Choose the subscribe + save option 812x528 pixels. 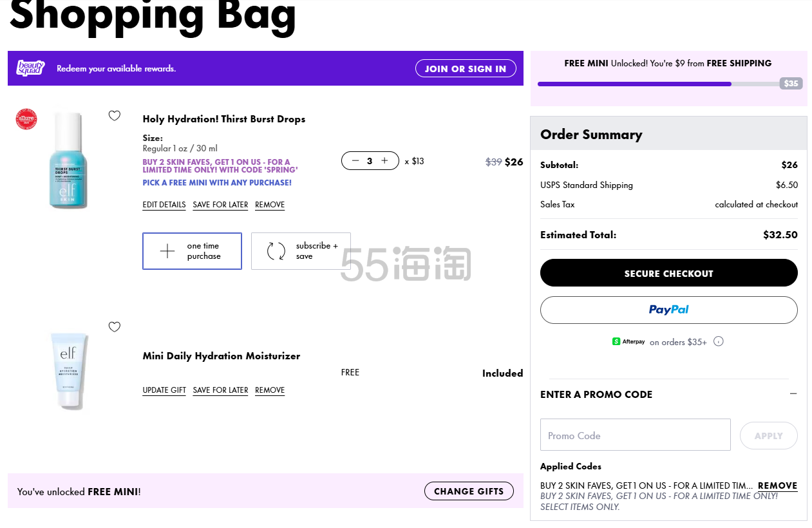pos(301,251)
